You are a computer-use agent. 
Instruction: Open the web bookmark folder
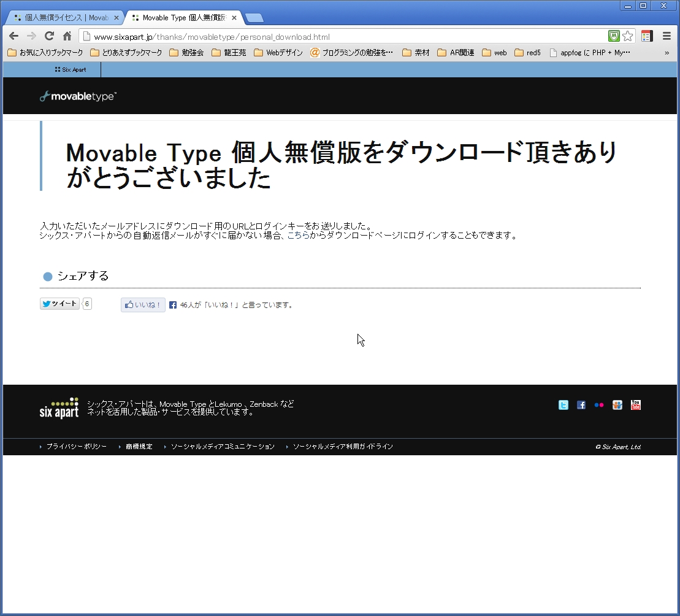[494, 53]
